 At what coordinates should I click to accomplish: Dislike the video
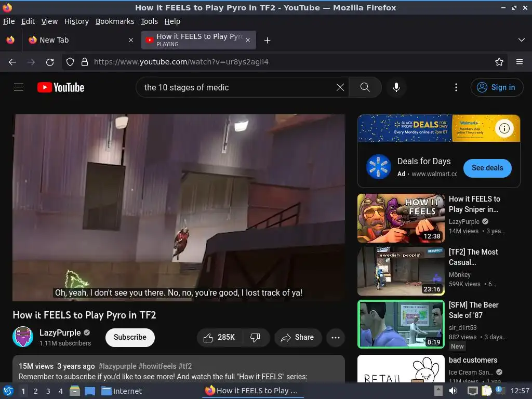pyautogui.click(x=256, y=337)
